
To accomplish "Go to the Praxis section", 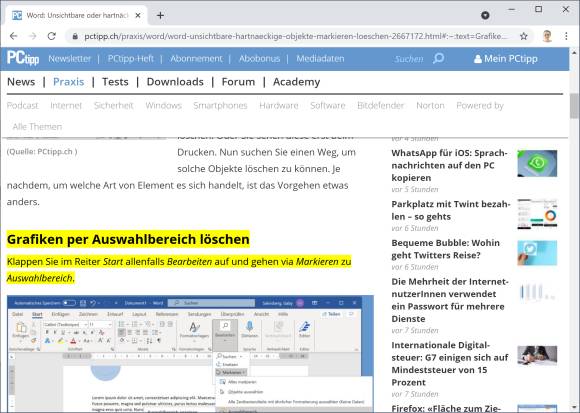I will click(69, 82).
